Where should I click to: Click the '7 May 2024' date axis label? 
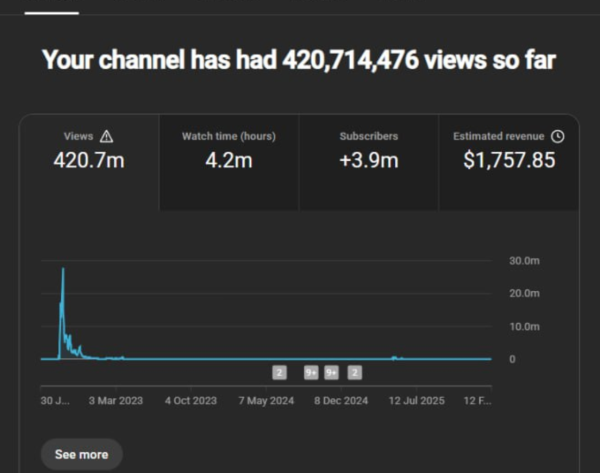click(266, 400)
